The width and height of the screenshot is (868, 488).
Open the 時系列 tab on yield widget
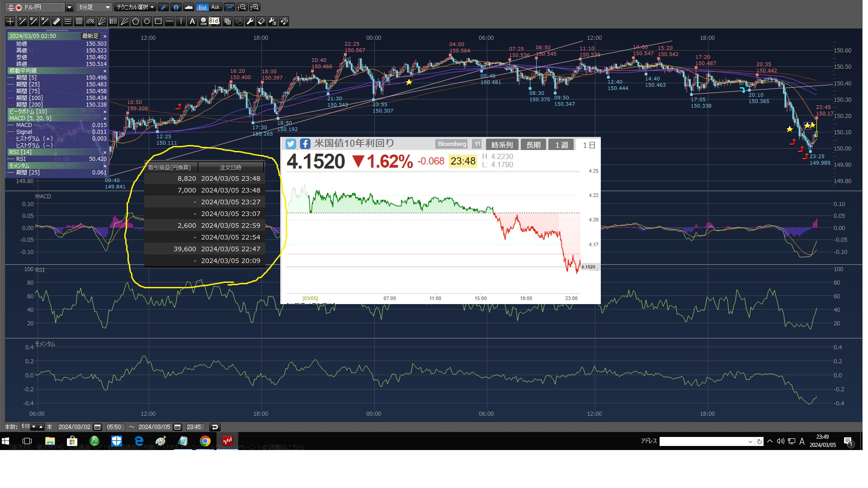pos(502,145)
